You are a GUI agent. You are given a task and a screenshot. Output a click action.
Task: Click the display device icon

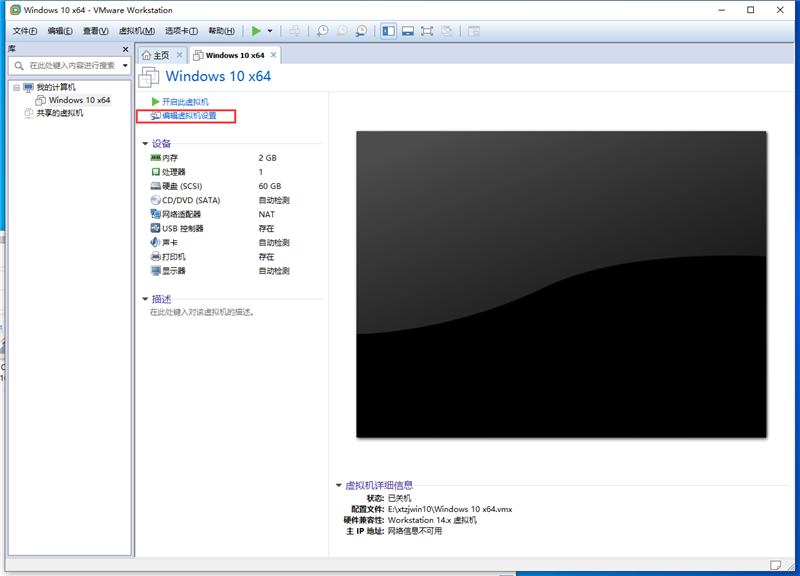pos(153,270)
